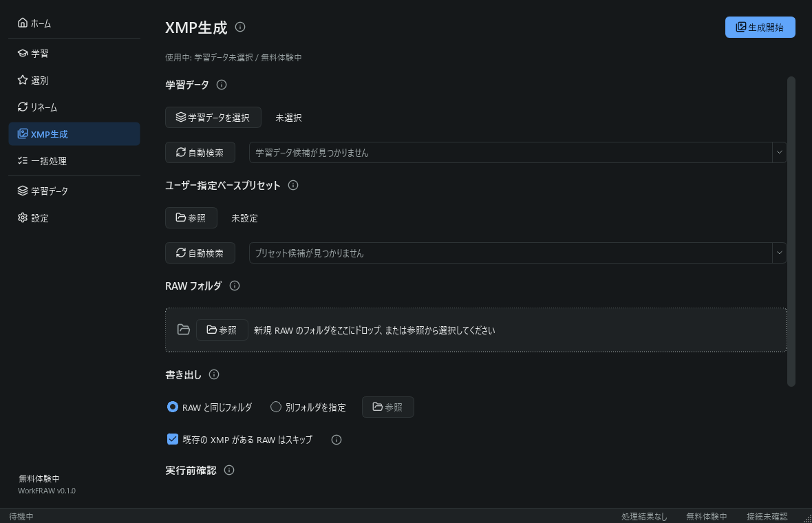
Task: Select 別フォルダを指定 radio option
Action: point(308,407)
